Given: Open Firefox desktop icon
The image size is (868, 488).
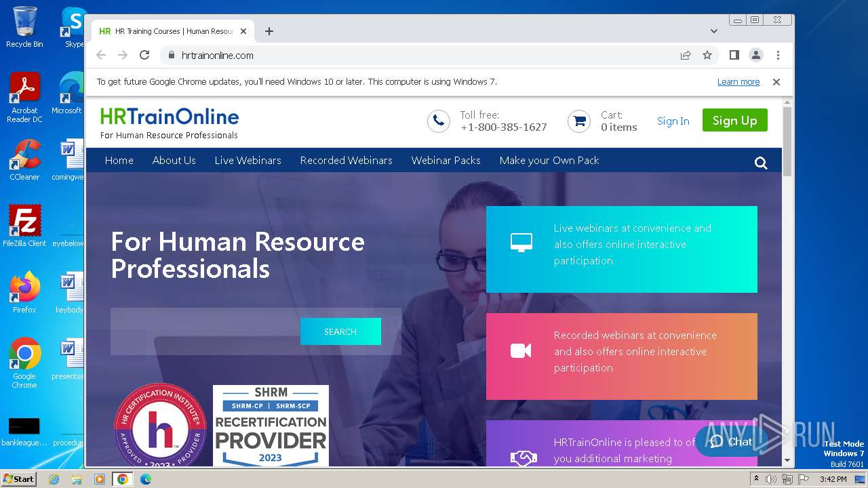Looking at the screenshot, I should tap(24, 292).
